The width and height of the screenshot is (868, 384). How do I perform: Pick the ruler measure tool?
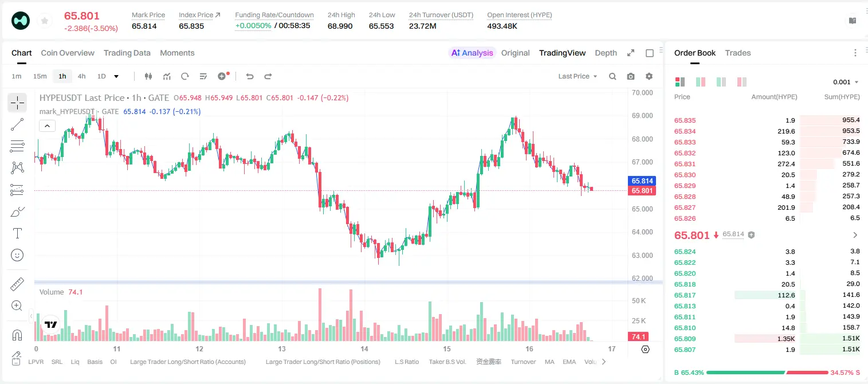click(17, 284)
